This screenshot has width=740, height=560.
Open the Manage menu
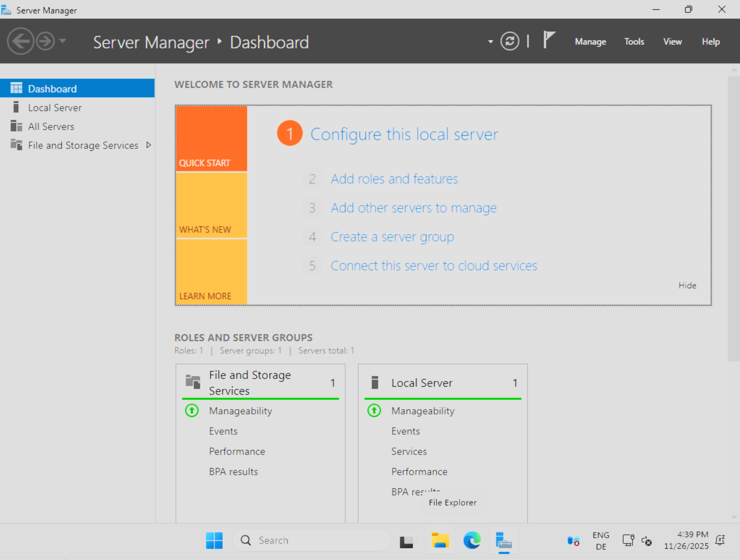pos(590,42)
